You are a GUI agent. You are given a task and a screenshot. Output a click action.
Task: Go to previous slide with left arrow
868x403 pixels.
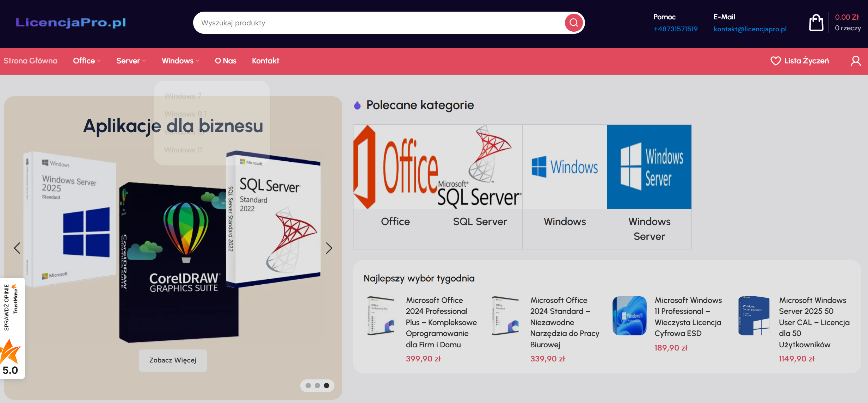click(17, 248)
